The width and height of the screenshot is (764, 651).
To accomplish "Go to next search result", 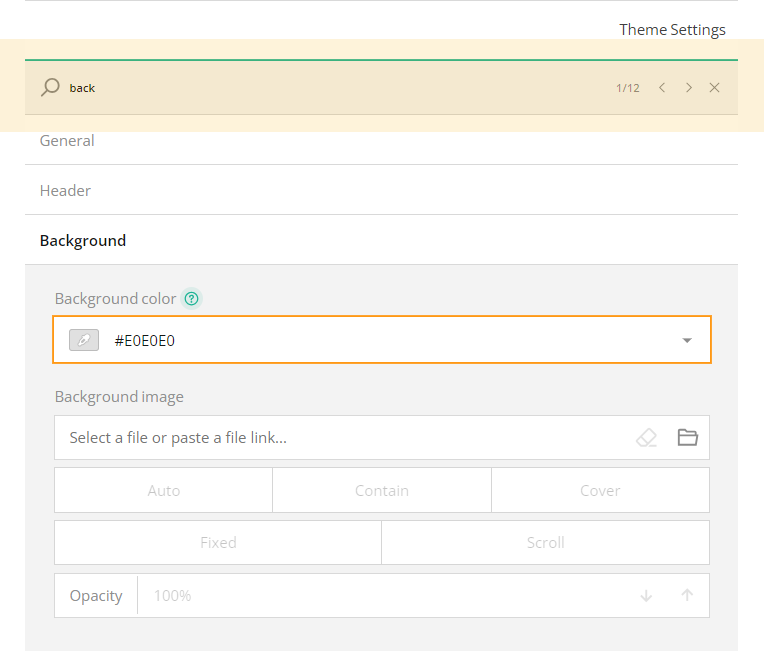I will click(688, 88).
